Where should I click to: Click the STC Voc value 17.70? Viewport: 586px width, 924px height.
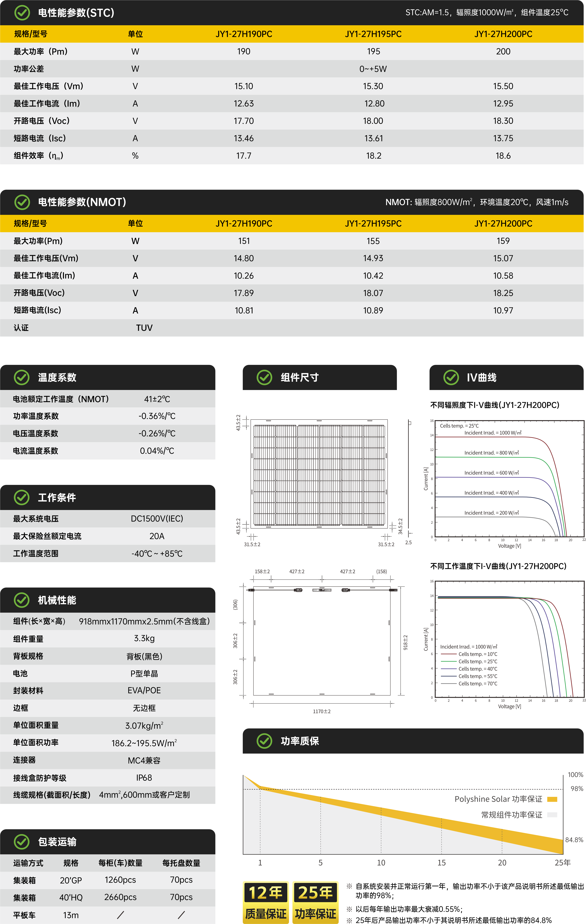click(x=244, y=121)
